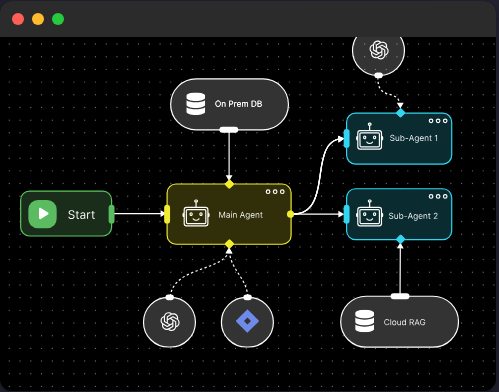Maximize the window with green button
This screenshot has height=392, width=499.
click(x=58, y=19)
